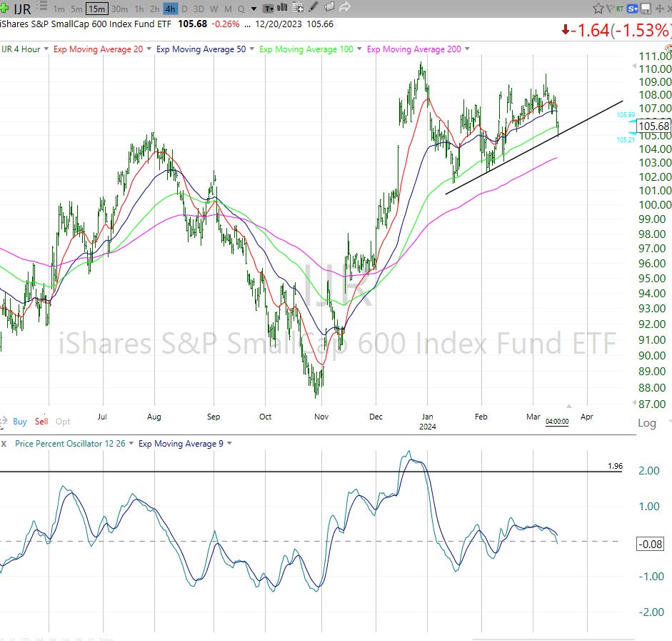The height and width of the screenshot is (641, 672).
Task: Open the bar-chart plot style icon
Action: click(282, 7)
